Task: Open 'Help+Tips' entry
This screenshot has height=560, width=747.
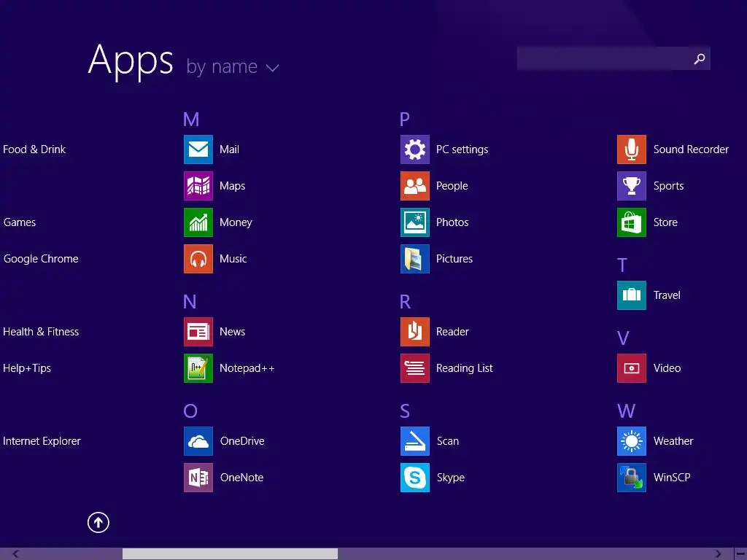Action: coord(27,368)
